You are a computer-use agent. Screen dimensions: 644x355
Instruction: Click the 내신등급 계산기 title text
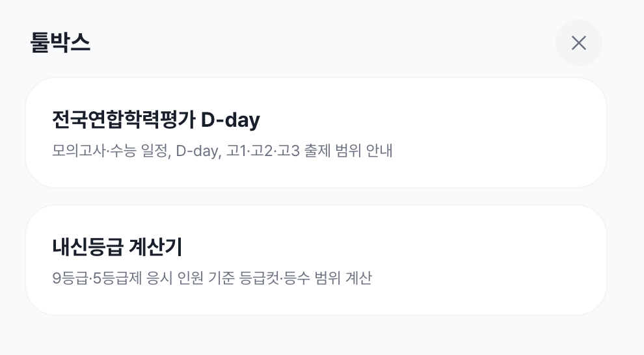(x=117, y=247)
